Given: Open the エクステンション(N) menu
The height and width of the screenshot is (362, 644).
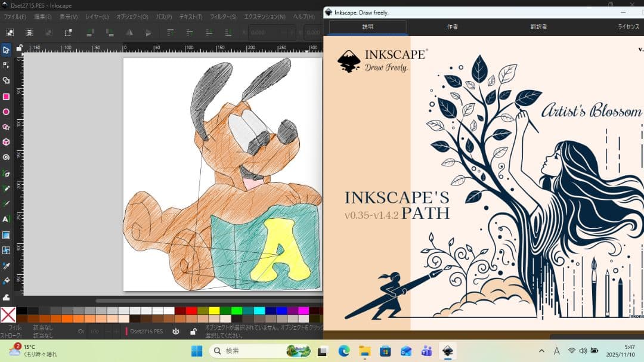Looking at the screenshot, I should 265,17.
